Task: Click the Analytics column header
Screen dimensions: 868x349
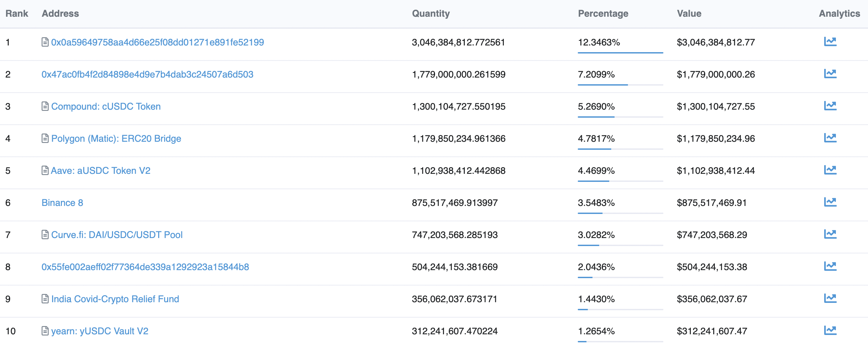Action: click(x=839, y=13)
